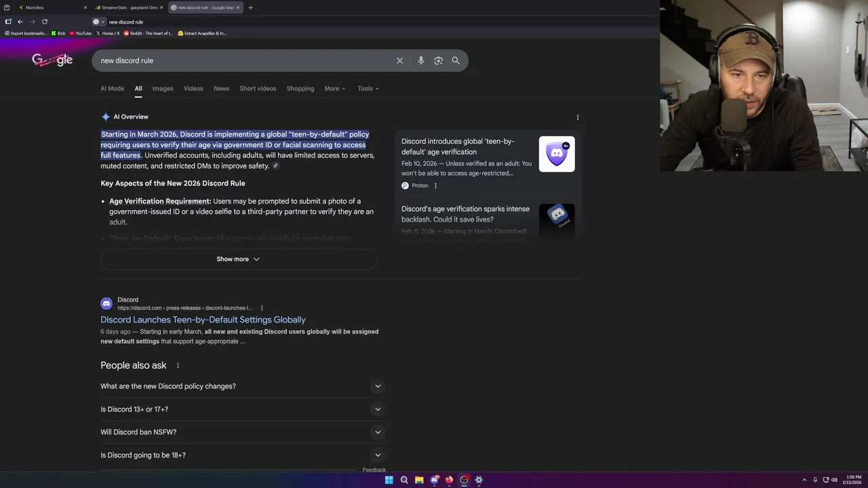Expand AI Overview with Show more
Viewport: 868px width, 488px height.
(238, 259)
